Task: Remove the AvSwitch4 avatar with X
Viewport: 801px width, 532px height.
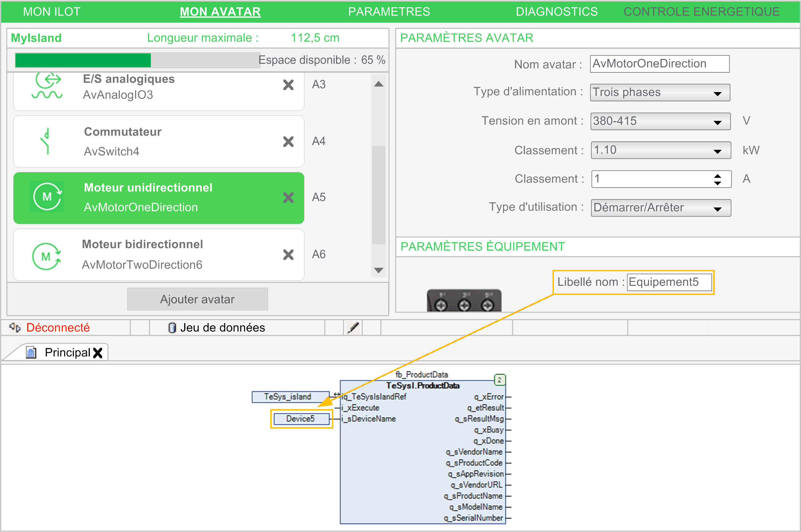Action: pyautogui.click(x=288, y=141)
